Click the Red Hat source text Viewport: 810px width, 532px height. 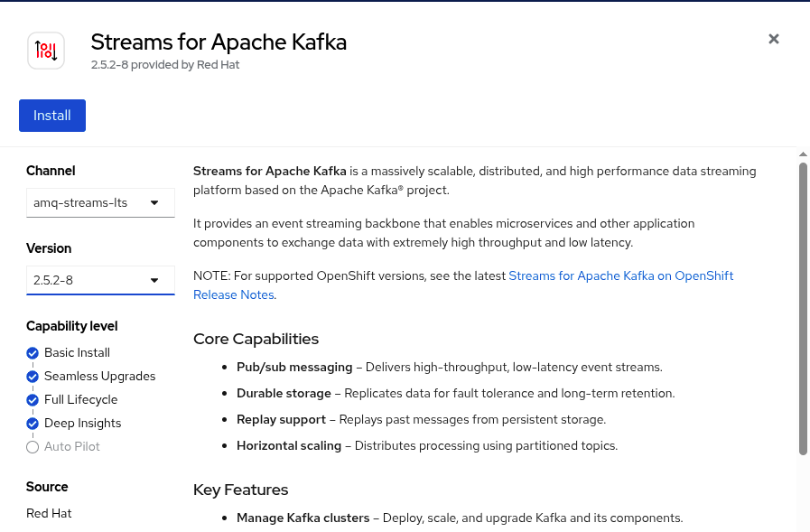point(49,513)
